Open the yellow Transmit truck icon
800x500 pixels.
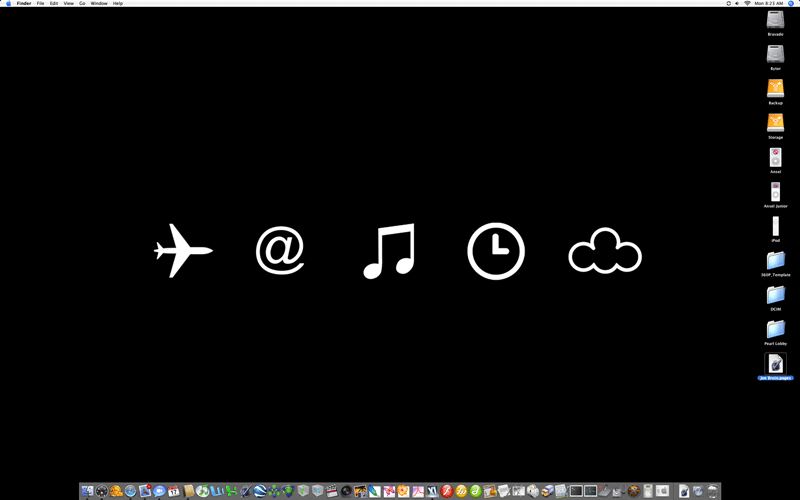coord(547,491)
